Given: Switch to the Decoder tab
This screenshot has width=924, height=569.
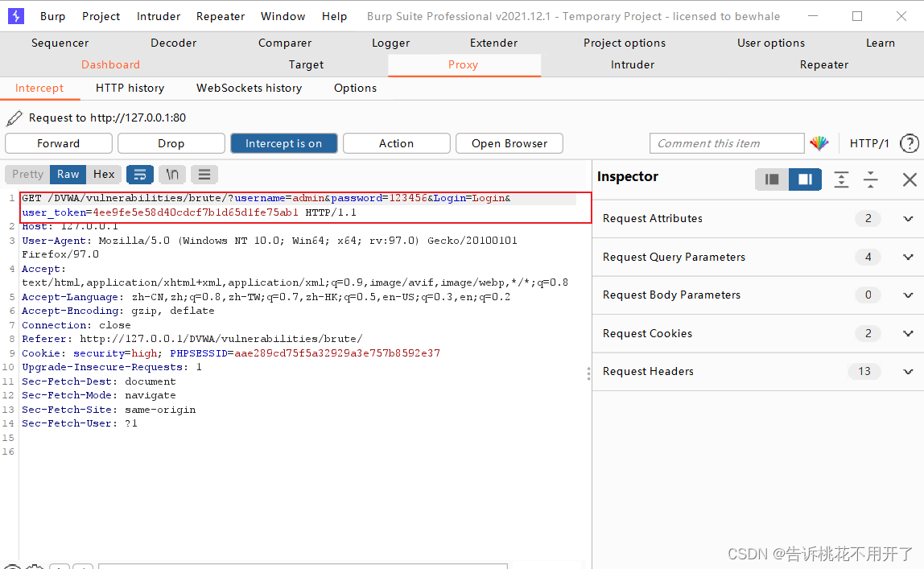Looking at the screenshot, I should [173, 43].
